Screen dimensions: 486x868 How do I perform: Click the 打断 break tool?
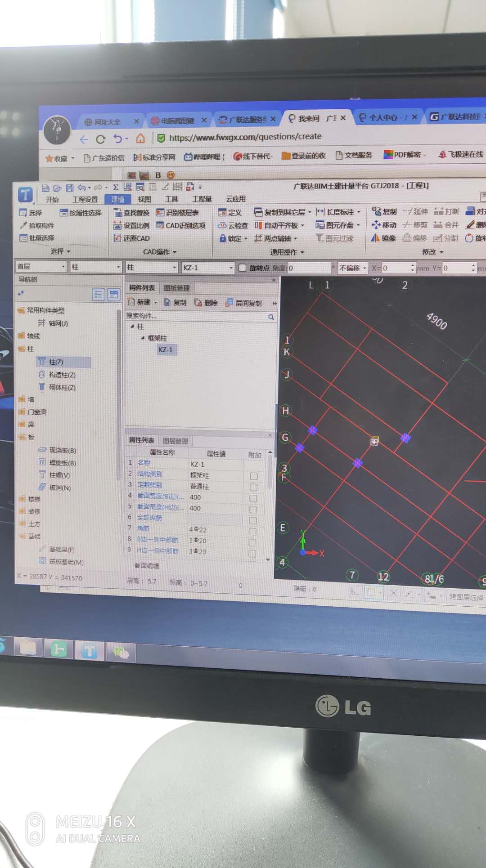446,211
